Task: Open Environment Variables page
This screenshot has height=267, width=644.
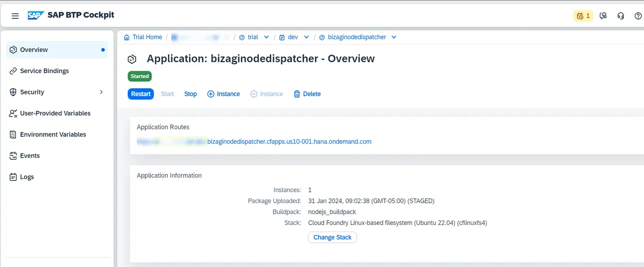Action: coord(57,134)
